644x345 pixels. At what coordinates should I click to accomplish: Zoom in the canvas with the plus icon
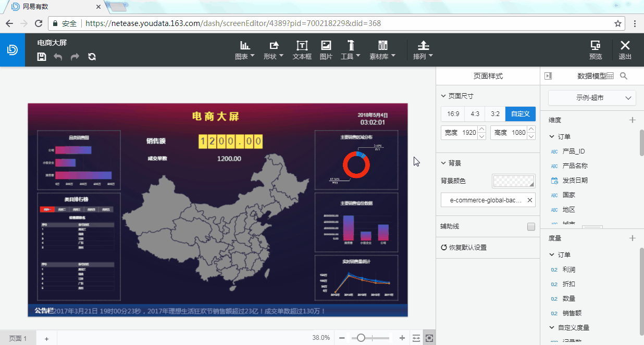click(402, 338)
